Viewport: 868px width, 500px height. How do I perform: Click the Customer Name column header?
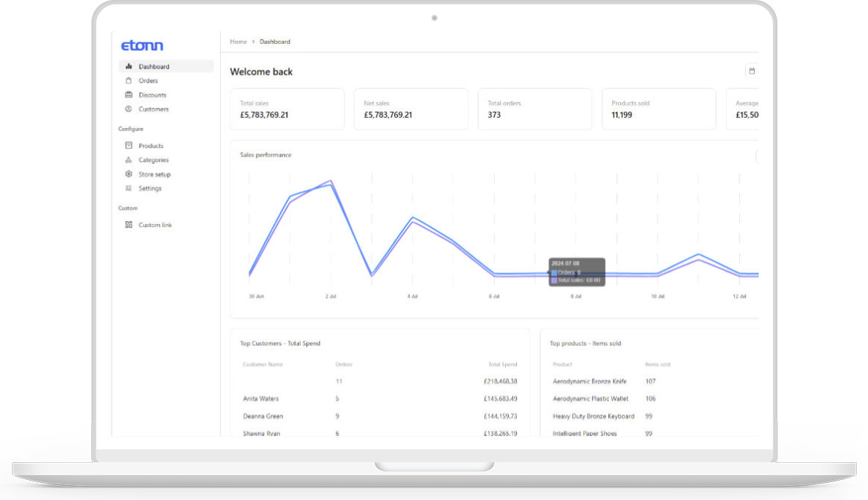[x=263, y=365]
